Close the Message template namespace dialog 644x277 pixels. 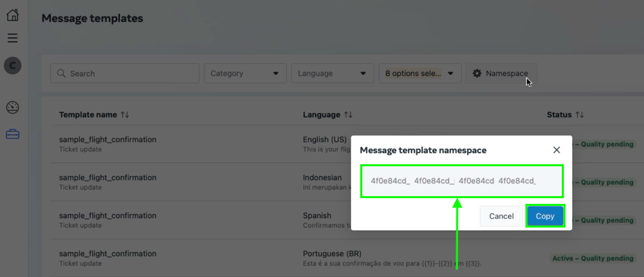(556, 150)
